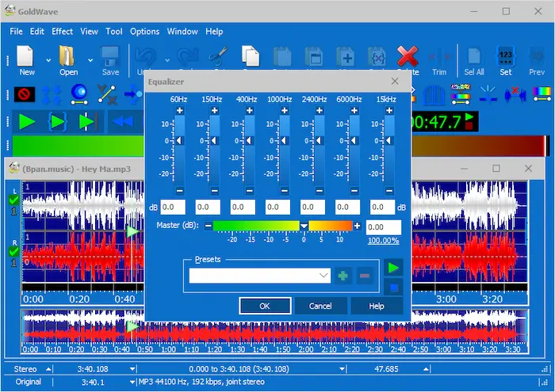Click the blue starburst effect icon

click(488, 94)
